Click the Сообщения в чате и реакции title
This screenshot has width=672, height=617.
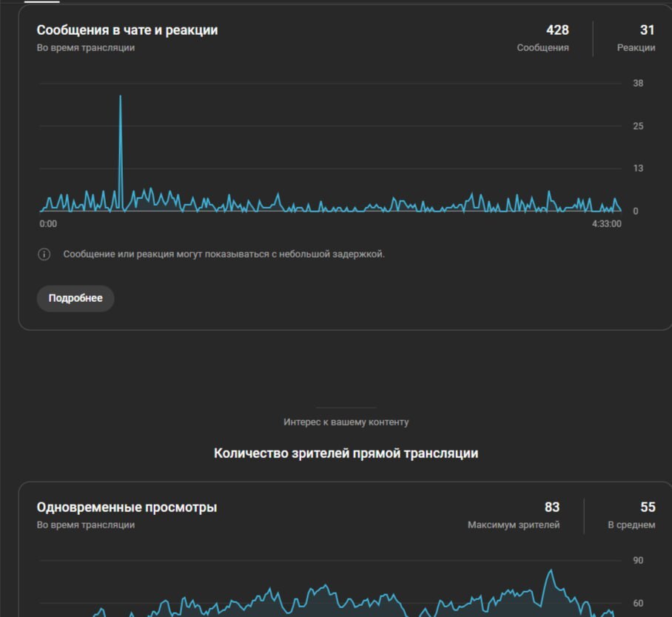(x=127, y=30)
